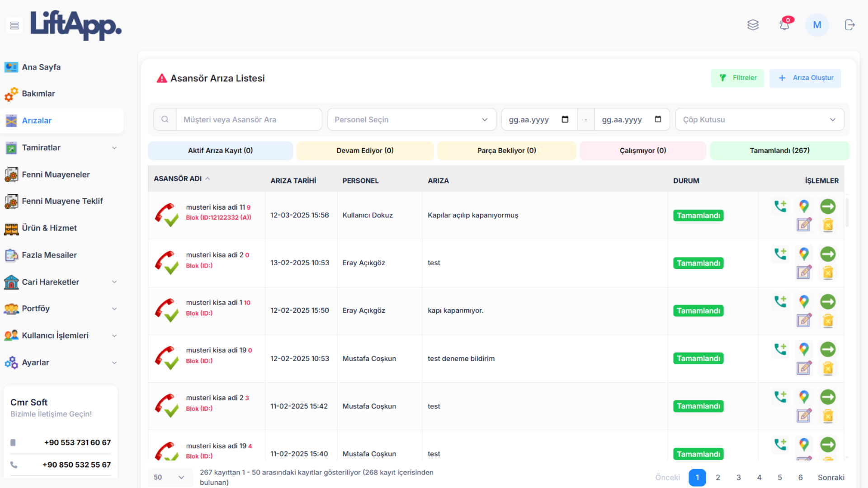Click the Müşteri veya Asansör Ara search field

(249, 119)
